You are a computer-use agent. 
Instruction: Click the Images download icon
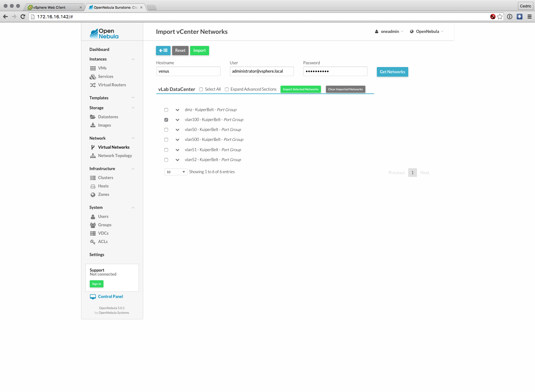click(93, 125)
